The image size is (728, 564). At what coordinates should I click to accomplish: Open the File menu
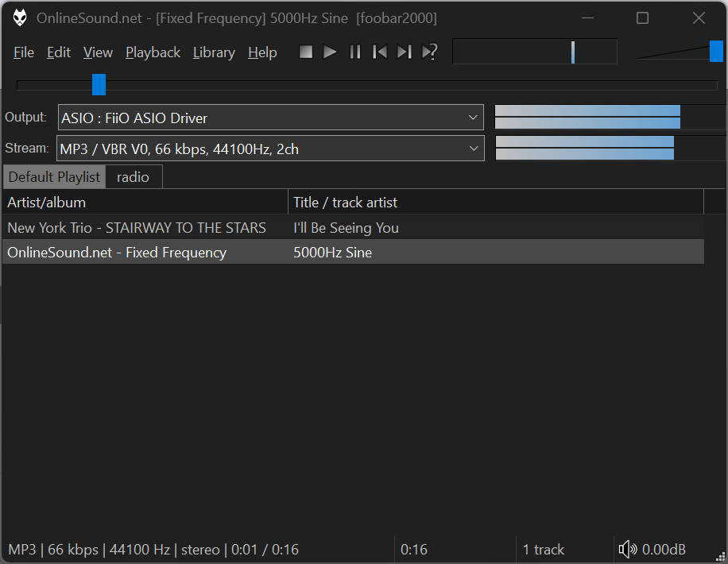click(x=24, y=52)
